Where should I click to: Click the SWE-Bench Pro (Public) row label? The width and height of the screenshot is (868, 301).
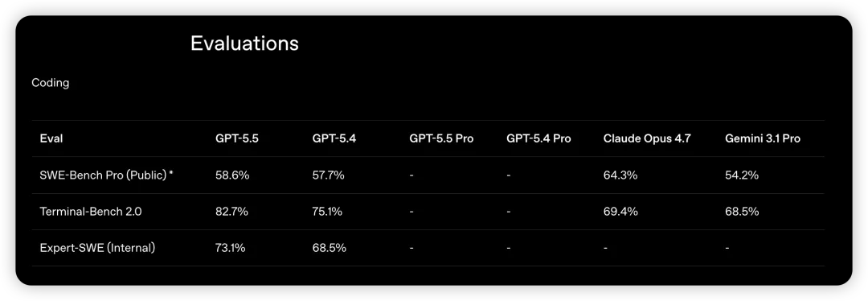pyautogui.click(x=107, y=175)
